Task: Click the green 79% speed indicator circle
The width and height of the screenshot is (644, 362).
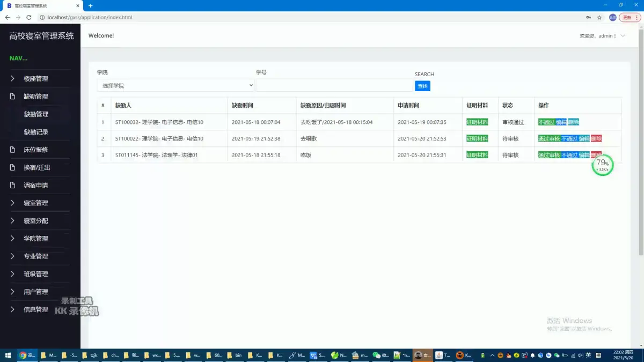Action: (602, 165)
